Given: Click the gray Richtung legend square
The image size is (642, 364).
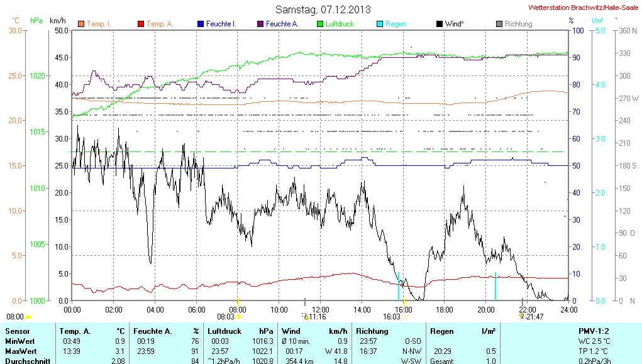Looking at the screenshot, I should pos(499,24).
